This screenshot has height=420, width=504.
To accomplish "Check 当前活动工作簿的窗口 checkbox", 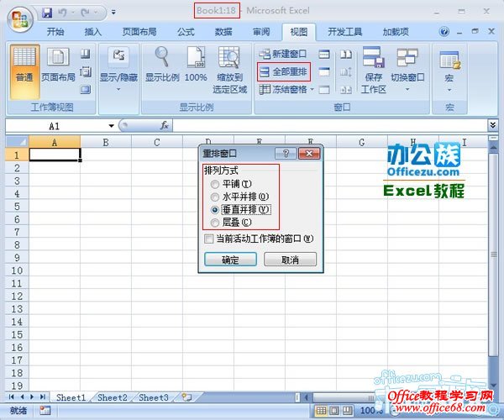I will point(209,239).
